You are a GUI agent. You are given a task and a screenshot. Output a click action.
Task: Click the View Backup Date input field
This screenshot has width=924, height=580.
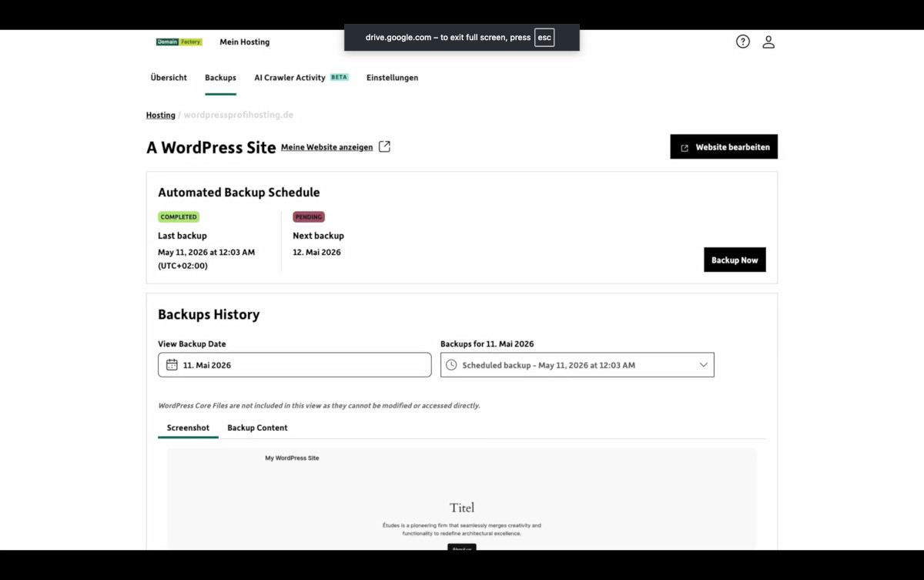[x=295, y=365]
